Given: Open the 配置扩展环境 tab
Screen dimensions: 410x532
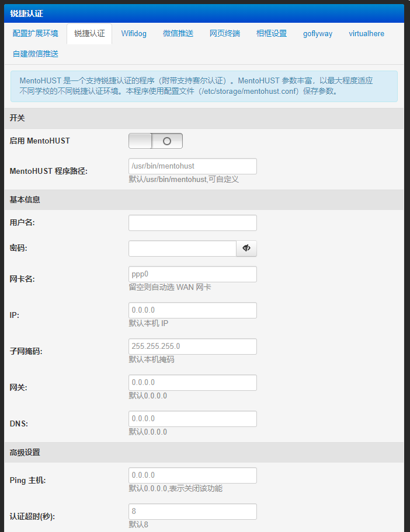Looking at the screenshot, I should pyautogui.click(x=36, y=34).
